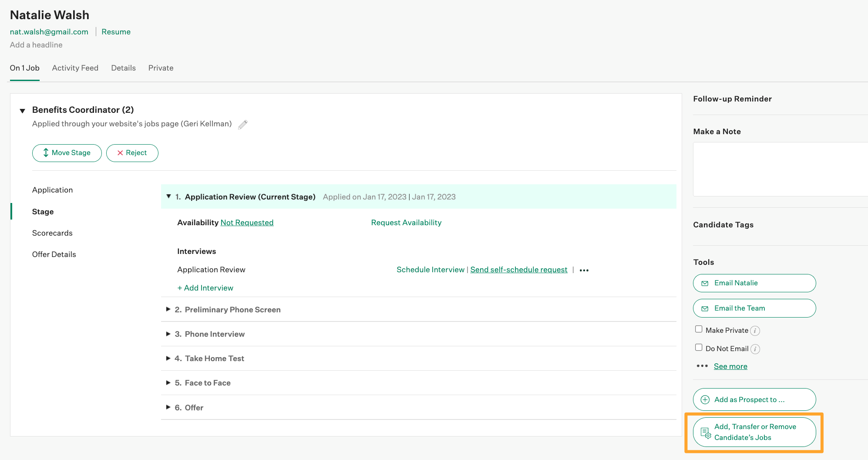Screen dimensions: 868x460
Task: Open the nat.walsh@gmail.com email link
Action: [x=49, y=32]
